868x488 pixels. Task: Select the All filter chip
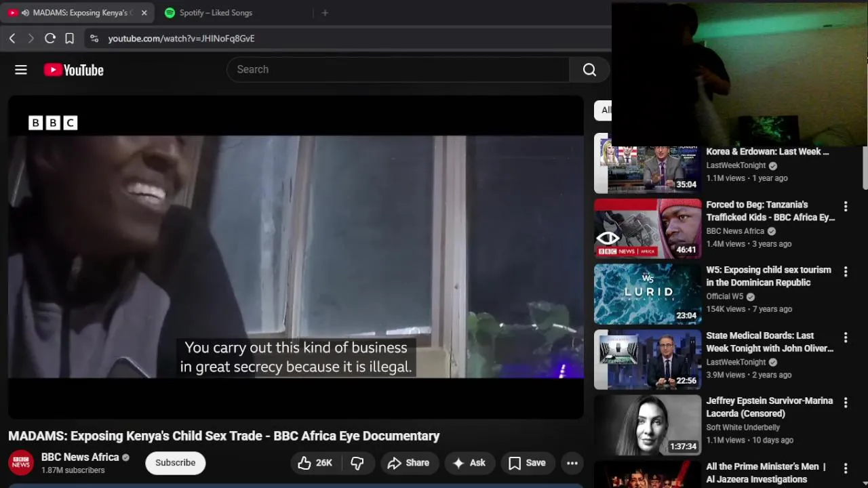[x=603, y=110]
